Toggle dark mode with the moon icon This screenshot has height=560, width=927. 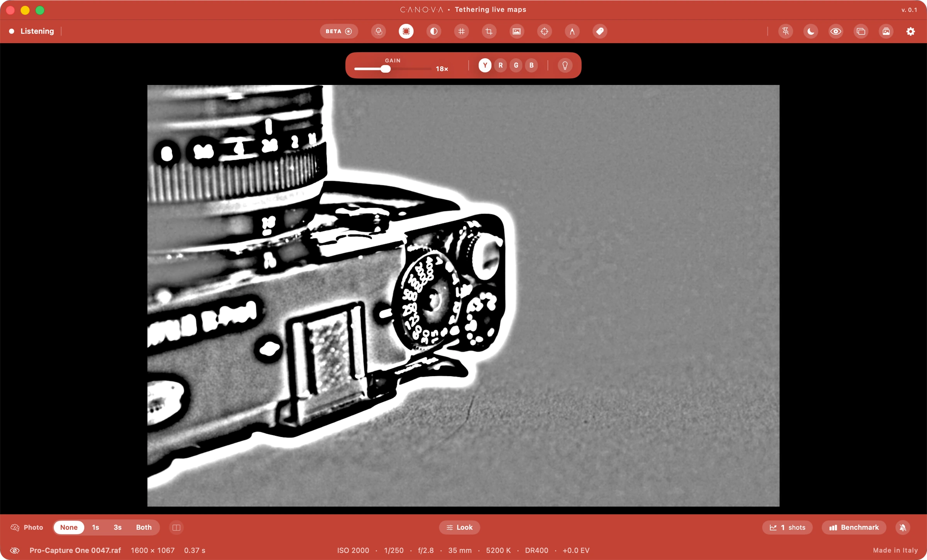click(x=811, y=31)
